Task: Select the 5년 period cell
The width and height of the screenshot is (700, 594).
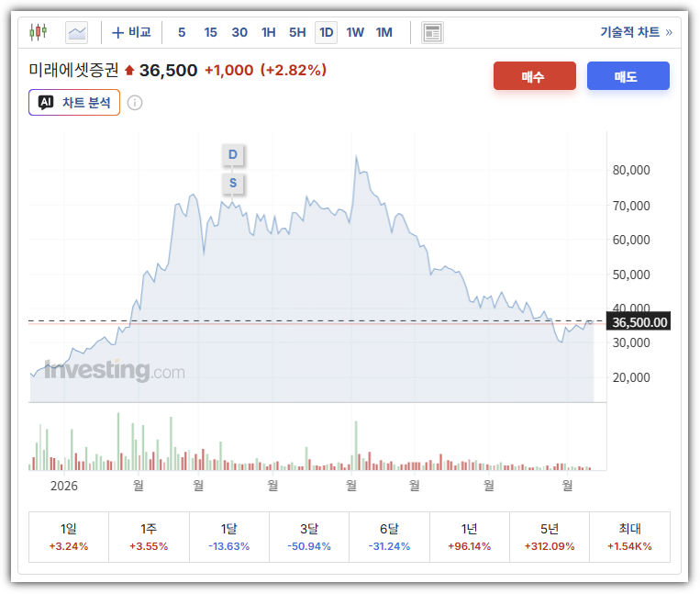Action: click(x=550, y=537)
